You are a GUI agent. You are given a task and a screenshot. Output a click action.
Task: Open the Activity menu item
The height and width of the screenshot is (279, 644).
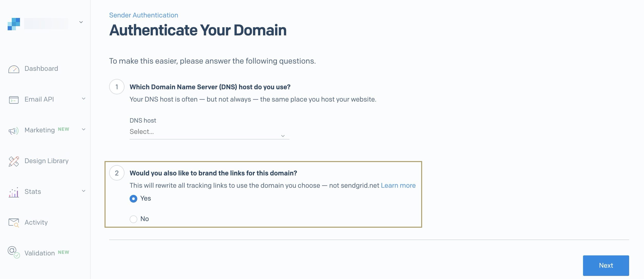coord(36,222)
